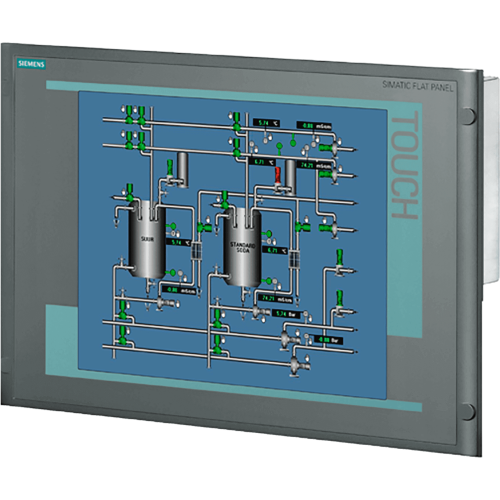Tap upper green actuator valve on right-side riser
This screenshot has height=500, width=500.
(x=339, y=261)
